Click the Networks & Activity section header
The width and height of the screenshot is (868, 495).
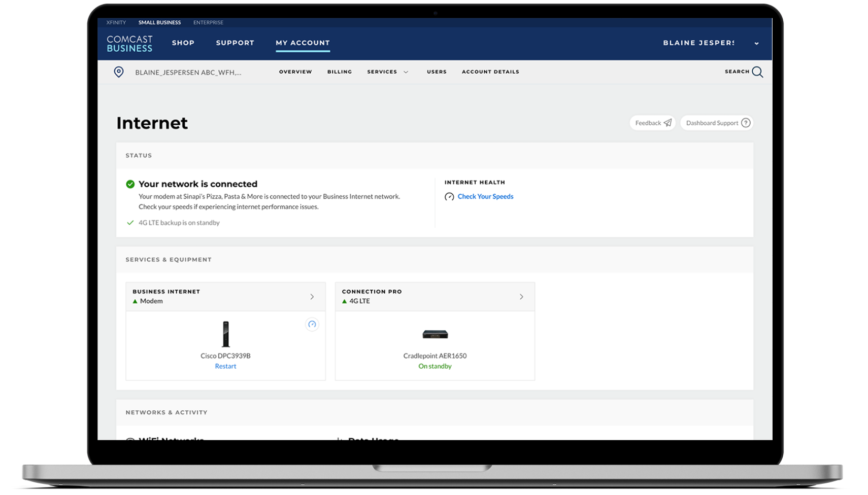tap(166, 413)
